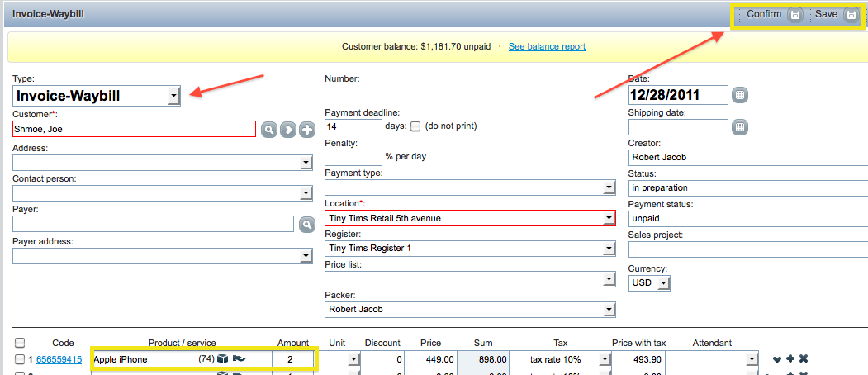Viewport: 868px width, 375px height.
Task: Delete row 1 with the X icon
Action: [804, 359]
